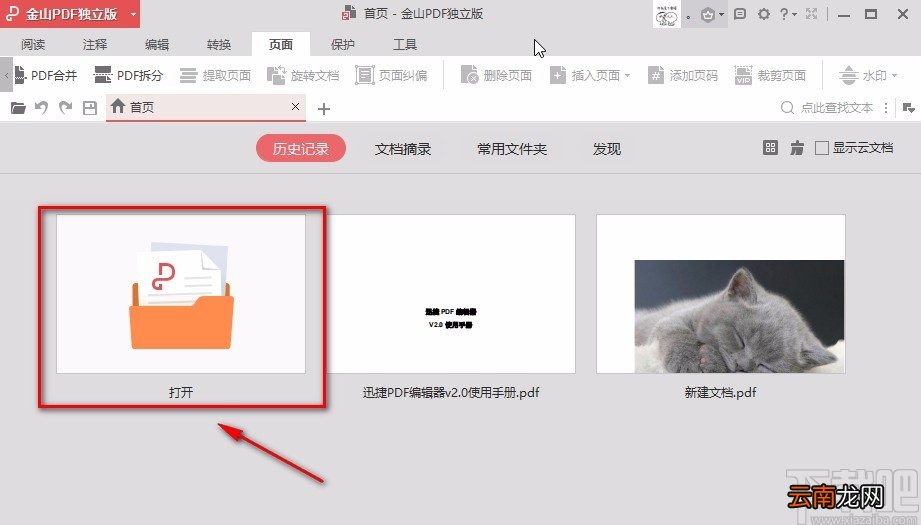
Task: Switch to the 工具 ribbon tab
Action: pos(405,45)
